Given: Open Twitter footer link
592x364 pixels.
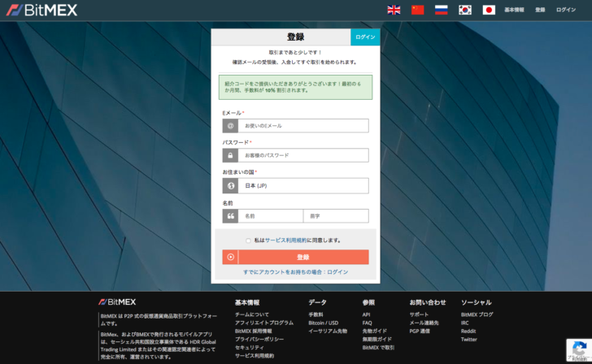Looking at the screenshot, I should pos(469,340).
